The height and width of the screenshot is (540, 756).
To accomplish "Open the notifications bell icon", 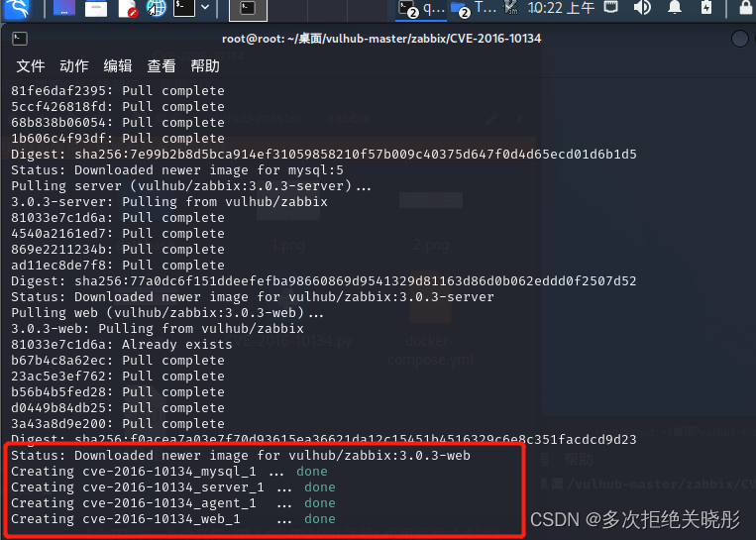I will (675, 7).
